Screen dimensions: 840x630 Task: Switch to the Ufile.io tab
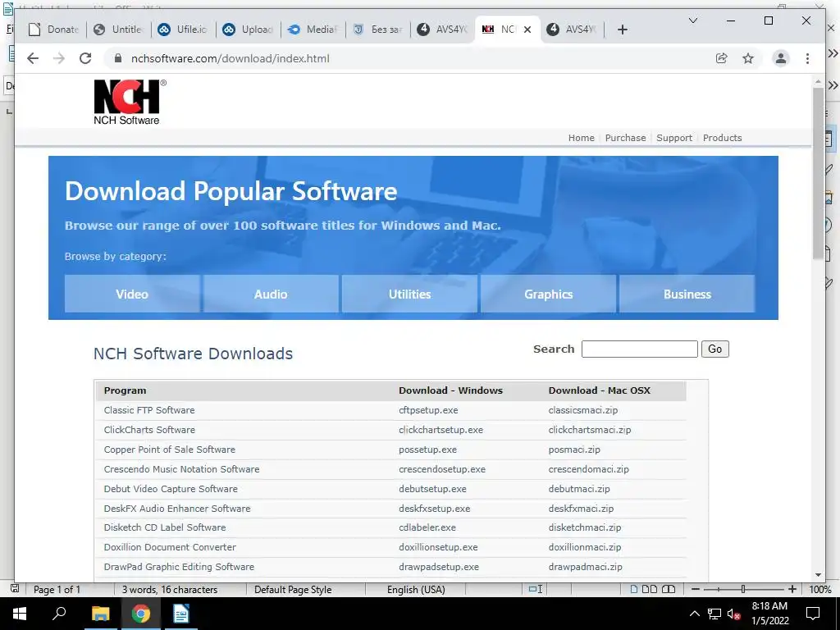tap(184, 30)
